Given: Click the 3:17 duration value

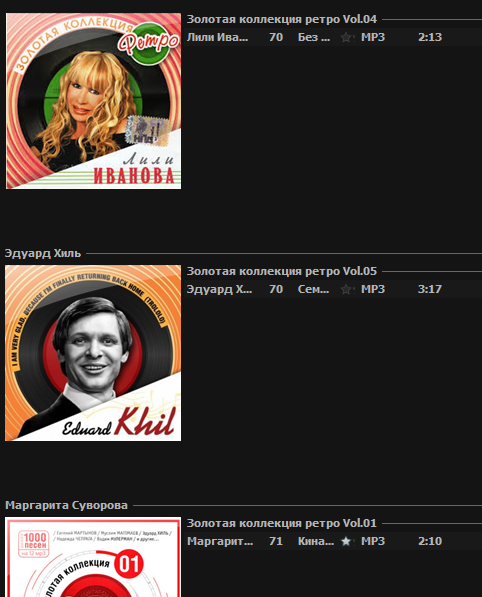Looking at the screenshot, I should click(430, 289).
